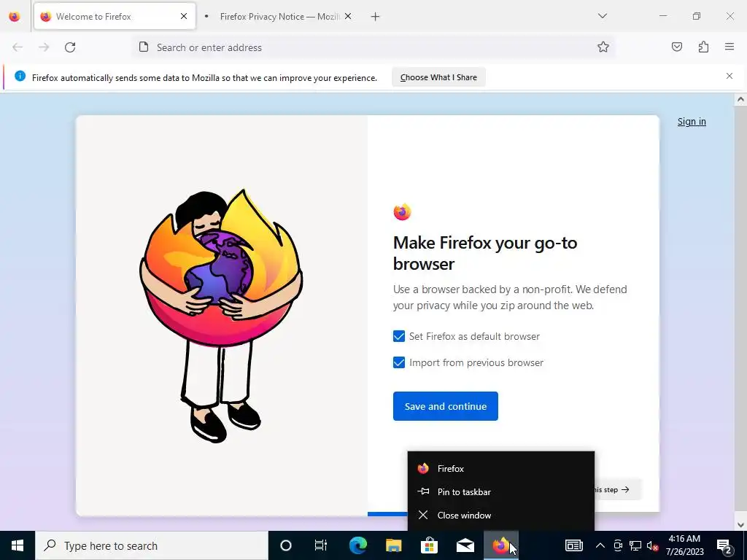
Task: Click Save and continue button
Action: (x=446, y=406)
